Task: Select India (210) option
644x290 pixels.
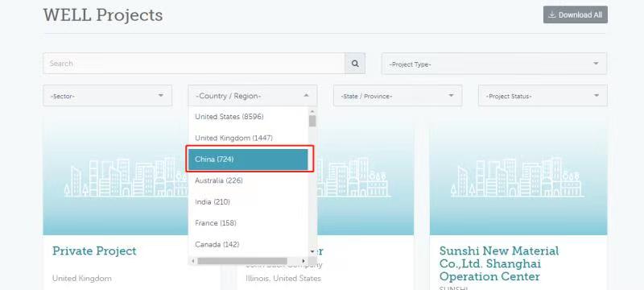Action: [248, 202]
